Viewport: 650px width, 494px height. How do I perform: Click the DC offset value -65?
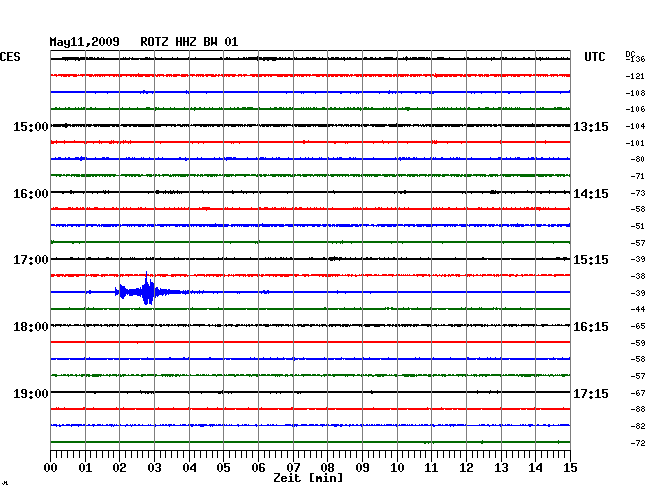(638, 326)
